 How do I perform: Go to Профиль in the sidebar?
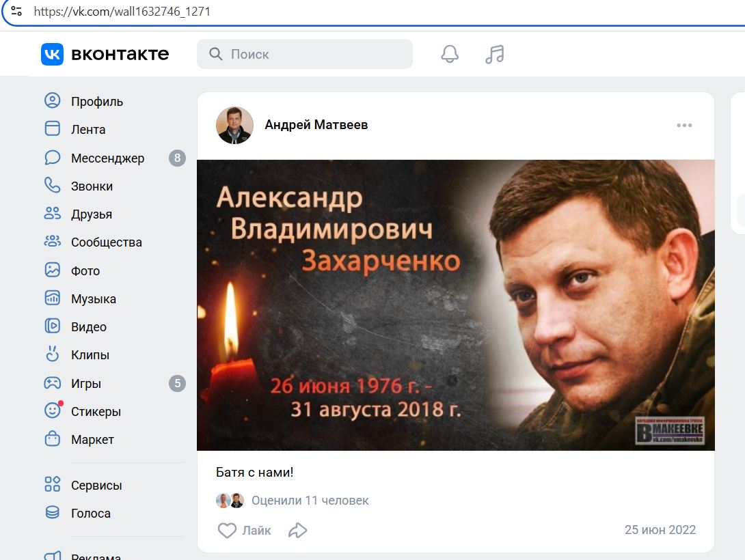(x=97, y=101)
